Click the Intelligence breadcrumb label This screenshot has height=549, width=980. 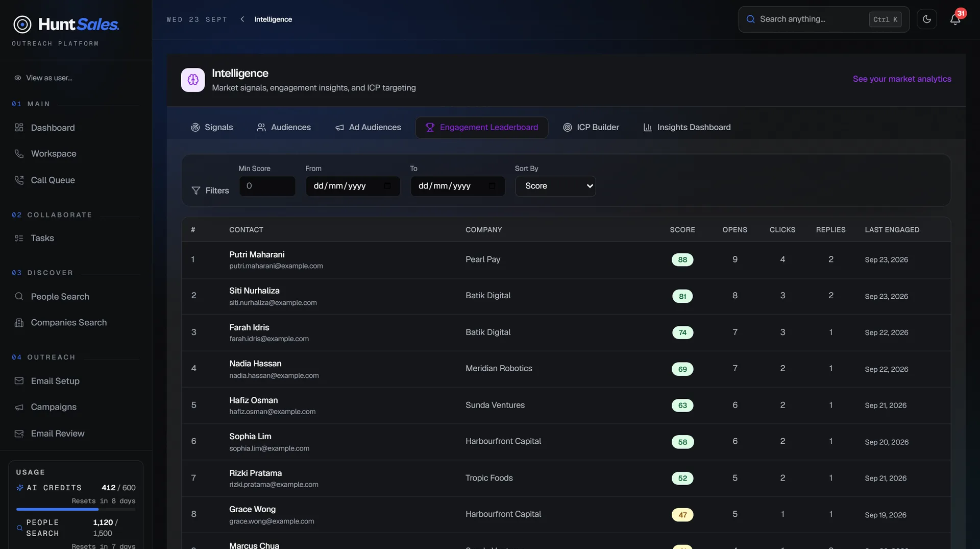pos(273,19)
